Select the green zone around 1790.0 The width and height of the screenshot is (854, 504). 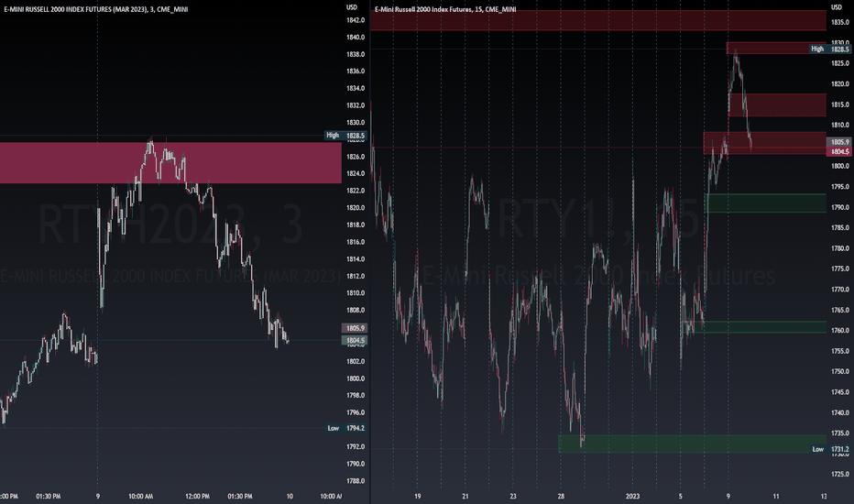click(x=765, y=203)
